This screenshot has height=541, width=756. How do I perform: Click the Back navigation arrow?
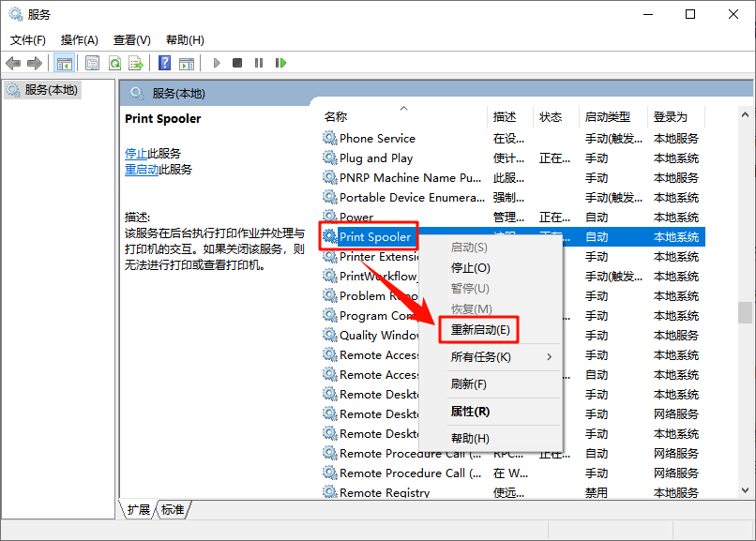[x=13, y=63]
